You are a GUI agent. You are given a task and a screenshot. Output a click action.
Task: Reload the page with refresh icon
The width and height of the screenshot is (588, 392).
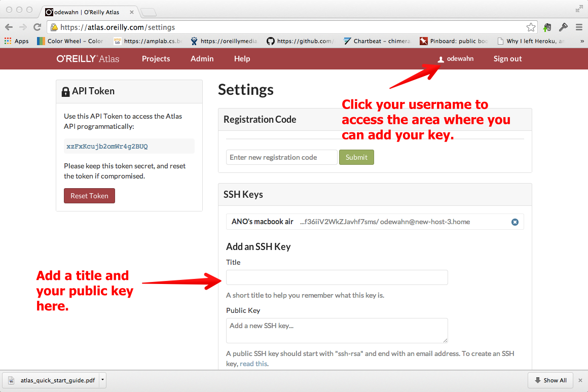click(x=37, y=27)
